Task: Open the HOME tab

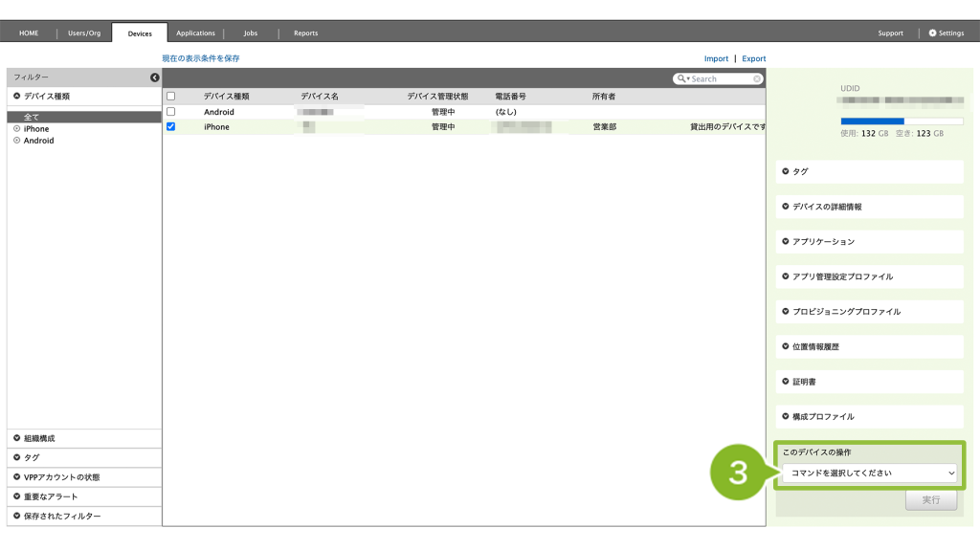Action: coord(29,33)
